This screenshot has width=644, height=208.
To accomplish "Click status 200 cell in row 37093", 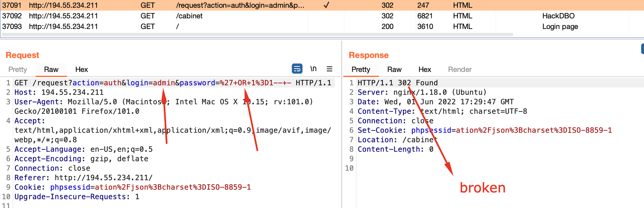I will 387,26.
